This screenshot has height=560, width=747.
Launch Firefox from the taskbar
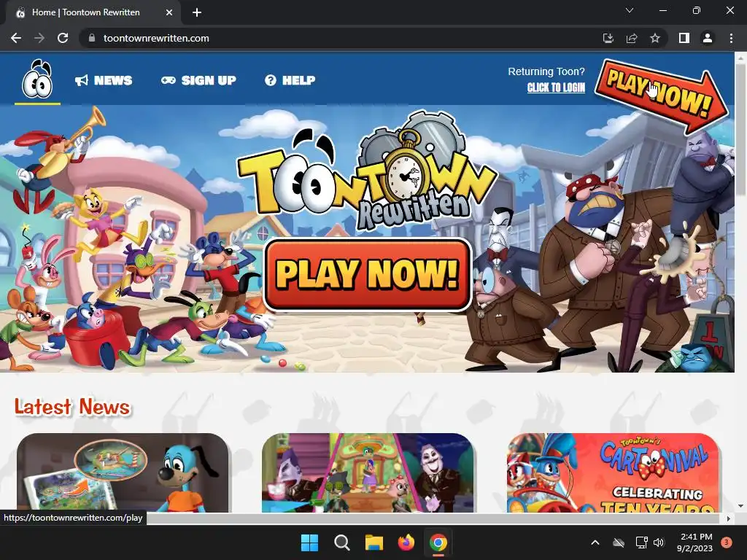[406, 542]
